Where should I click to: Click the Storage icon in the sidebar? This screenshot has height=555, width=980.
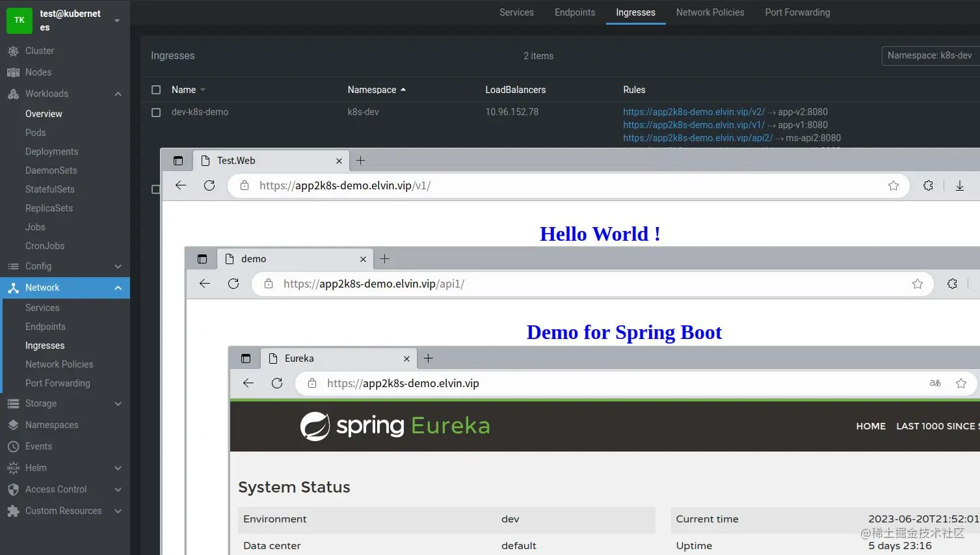point(13,403)
